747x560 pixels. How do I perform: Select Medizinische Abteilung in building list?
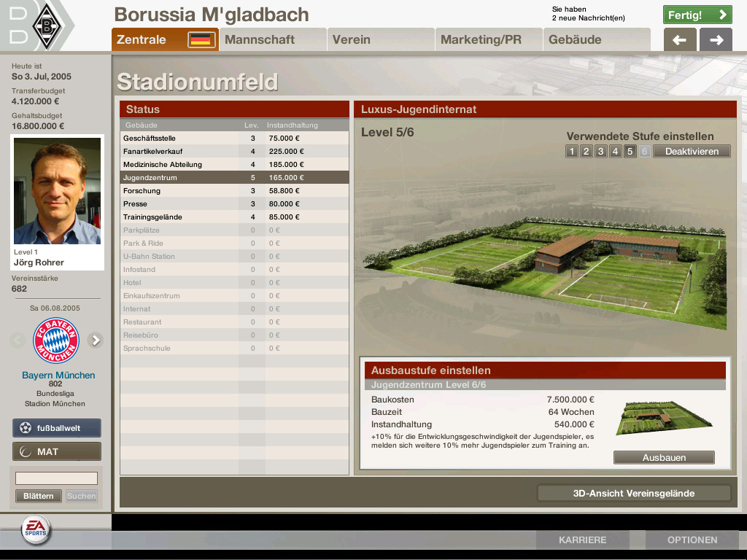pyautogui.click(x=234, y=165)
